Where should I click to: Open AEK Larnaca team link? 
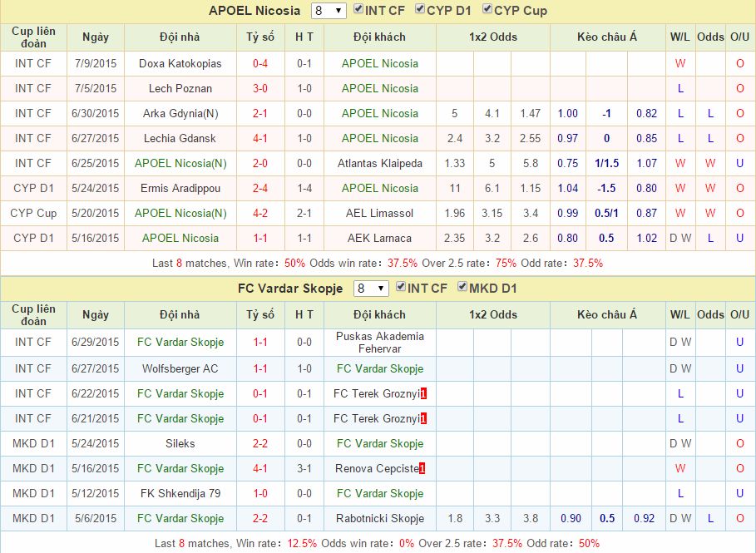click(x=380, y=238)
